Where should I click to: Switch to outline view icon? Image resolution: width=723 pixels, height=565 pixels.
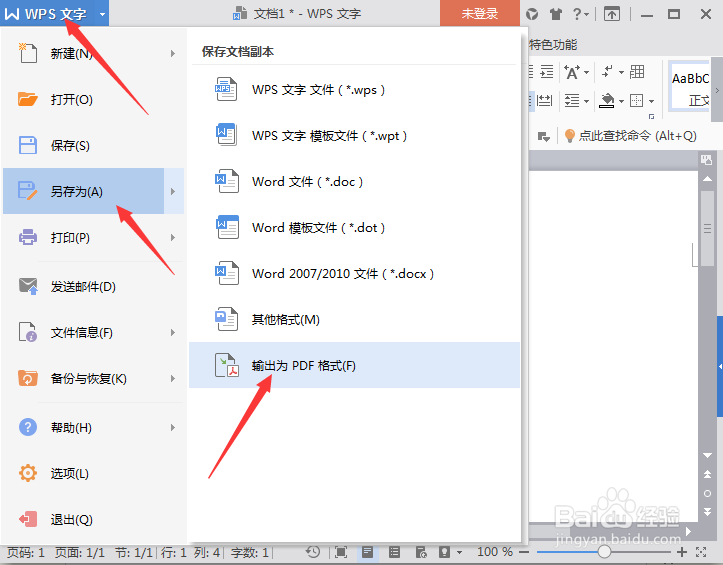tap(394, 552)
